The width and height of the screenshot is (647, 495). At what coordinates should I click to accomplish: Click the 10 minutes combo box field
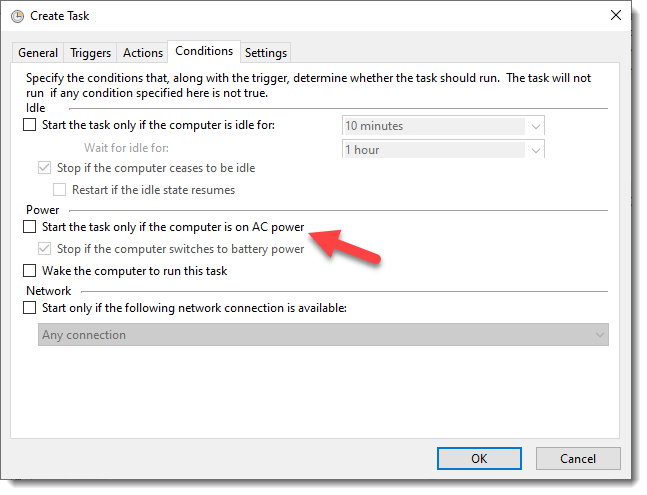443,126
